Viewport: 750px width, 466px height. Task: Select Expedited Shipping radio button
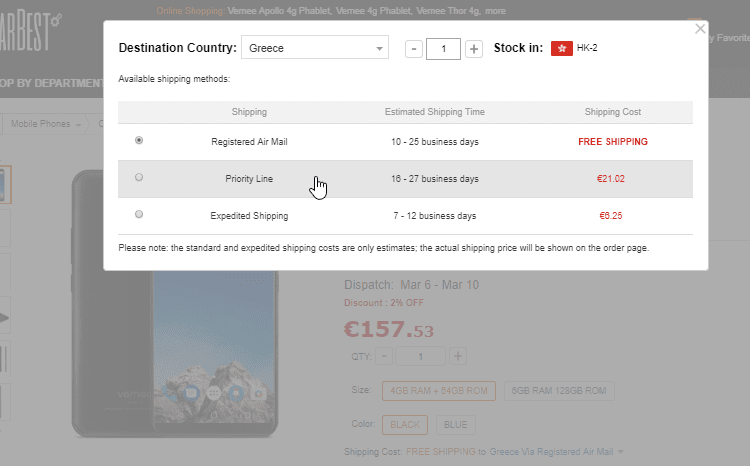(139, 214)
